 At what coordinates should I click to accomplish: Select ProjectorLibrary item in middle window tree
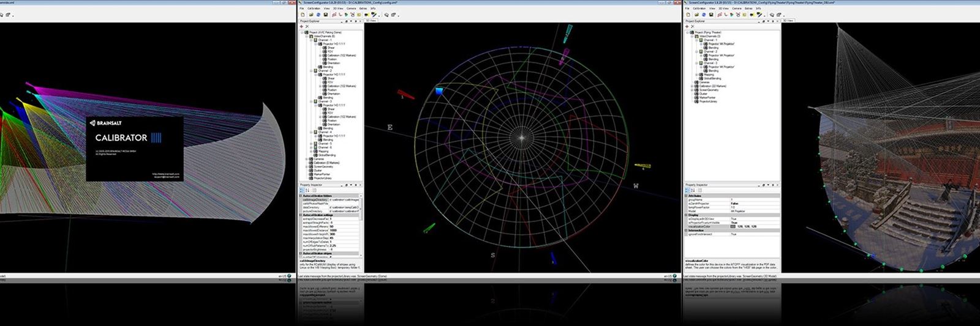tap(323, 179)
